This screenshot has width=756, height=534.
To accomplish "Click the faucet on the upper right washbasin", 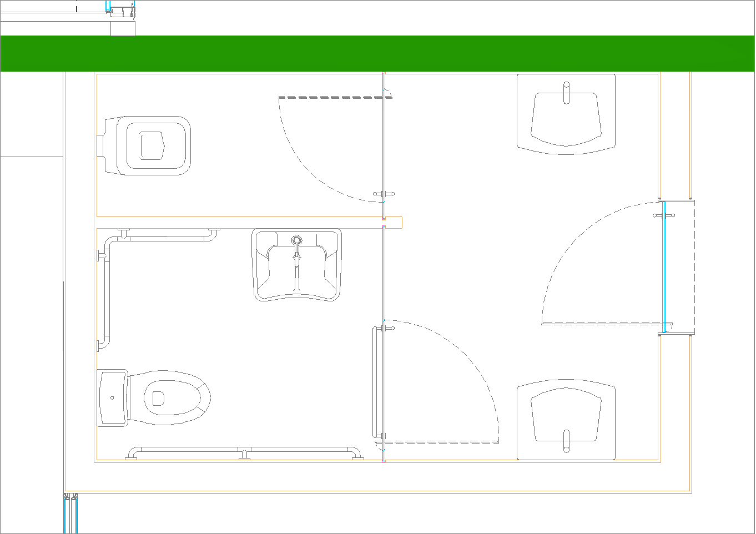I will pos(566,93).
